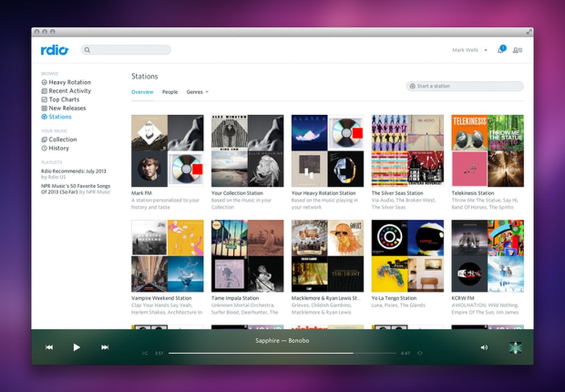Toggle repeat mode near the track timer
The width and height of the screenshot is (565, 392).
pos(419,353)
